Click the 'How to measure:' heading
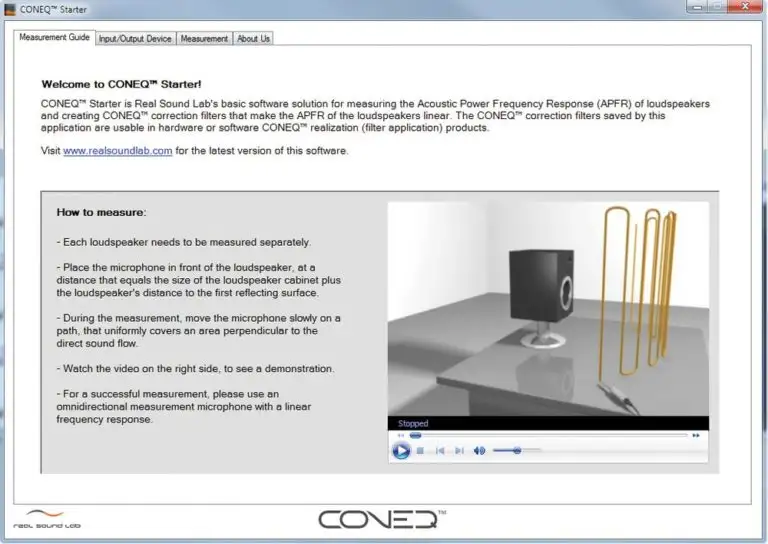768x544 pixels. [101, 213]
